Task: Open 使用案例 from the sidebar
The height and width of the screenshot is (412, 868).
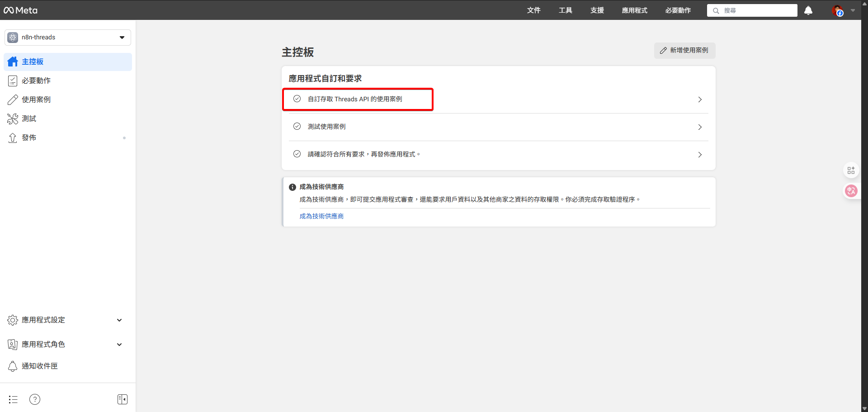Action: point(37,99)
